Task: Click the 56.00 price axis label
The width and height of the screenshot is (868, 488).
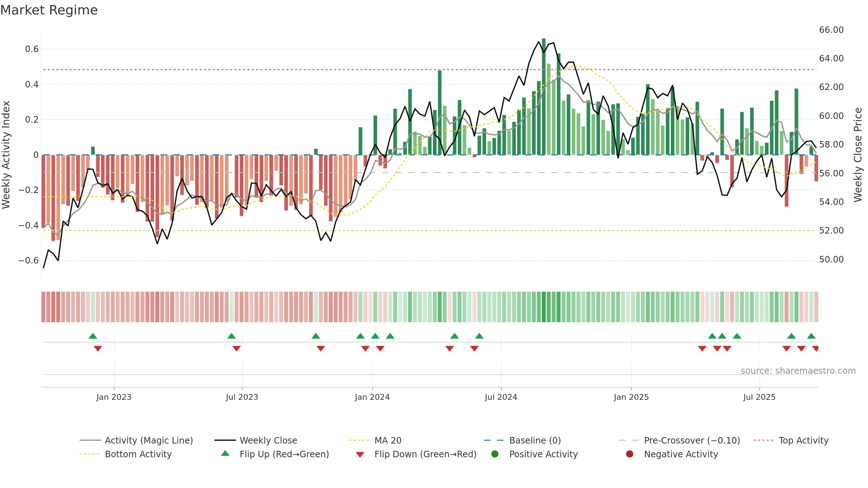Action: (x=831, y=174)
